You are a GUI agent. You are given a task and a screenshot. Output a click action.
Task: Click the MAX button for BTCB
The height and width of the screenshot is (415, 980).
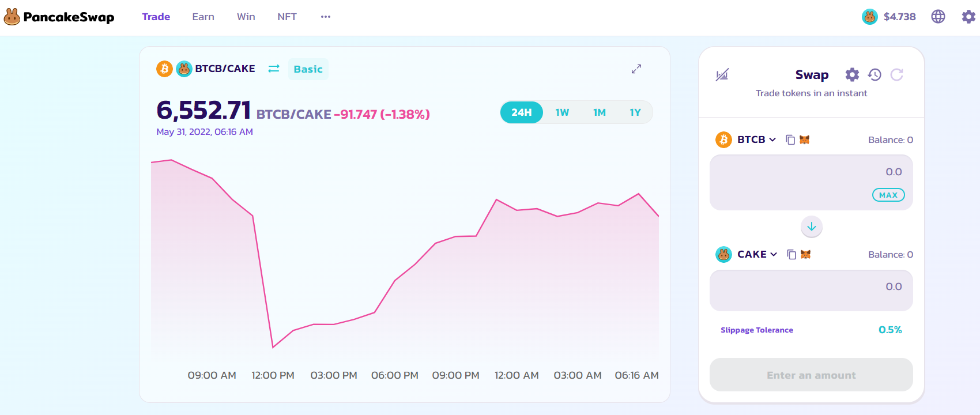pyautogui.click(x=888, y=195)
